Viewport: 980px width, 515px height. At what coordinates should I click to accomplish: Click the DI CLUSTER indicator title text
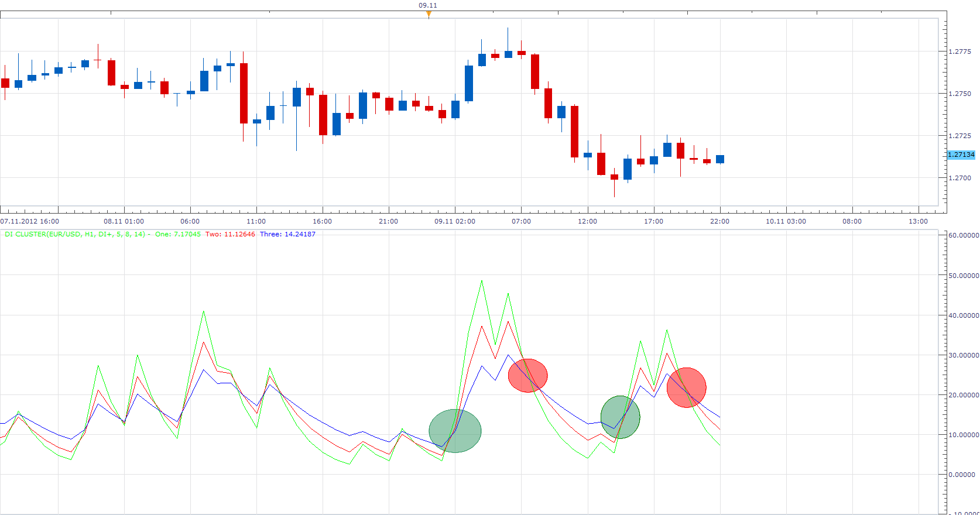(75, 234)
